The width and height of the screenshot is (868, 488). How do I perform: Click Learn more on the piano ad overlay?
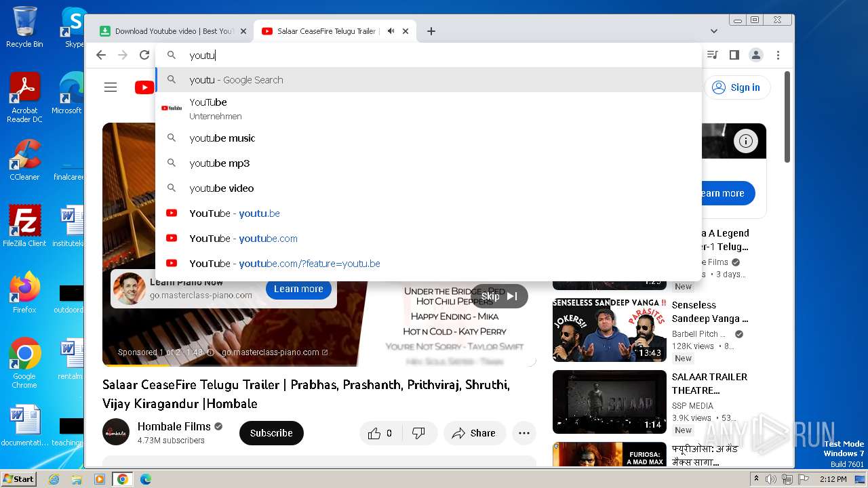coord(298,289)
